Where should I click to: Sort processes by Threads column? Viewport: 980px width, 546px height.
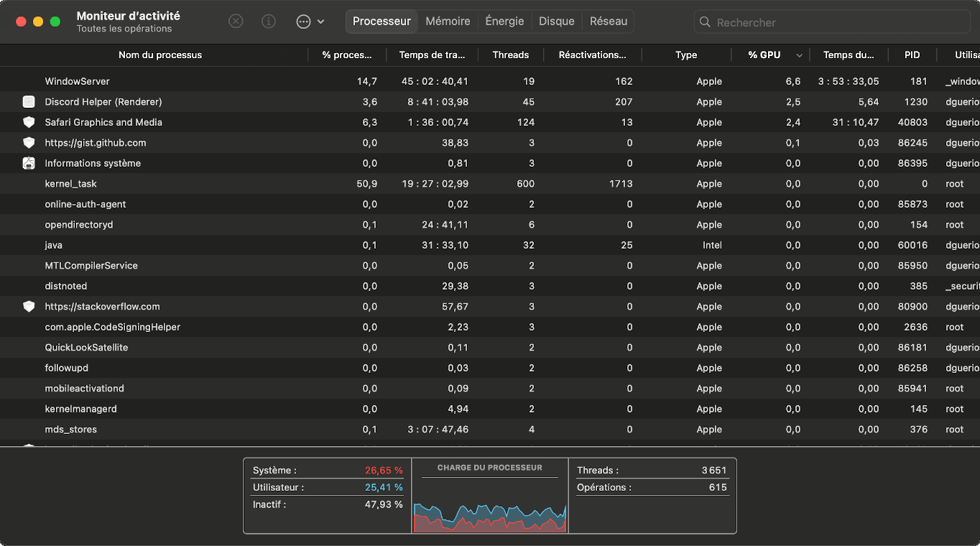click(x=510, y=55)
